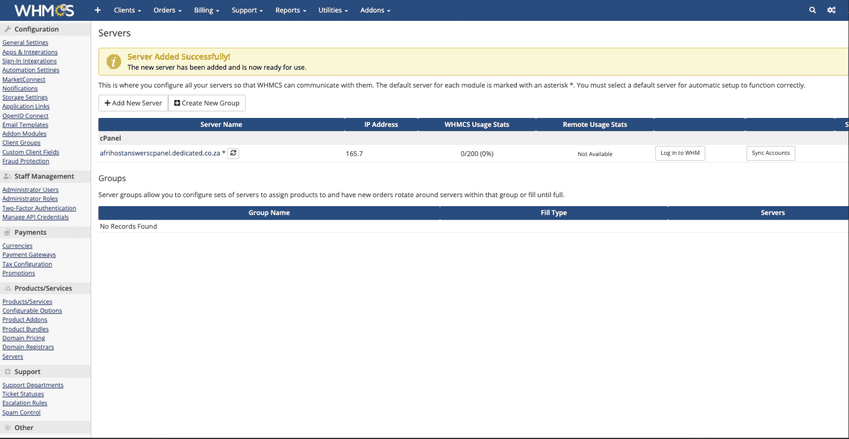
Task: Open settings via the gears icon
Action: click(831, 10)
